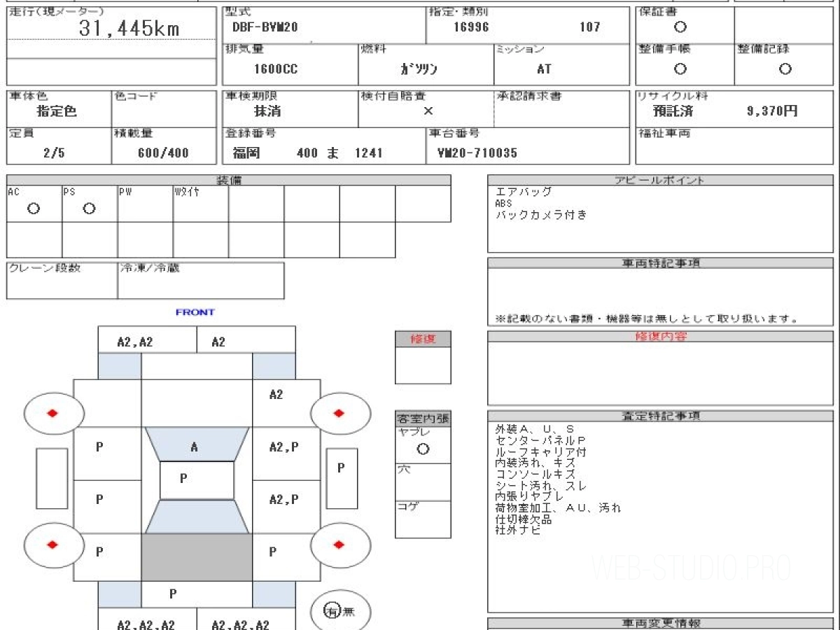Click the empty box under 修復
The height and width of the screenshot is (630, 840).
423,365
